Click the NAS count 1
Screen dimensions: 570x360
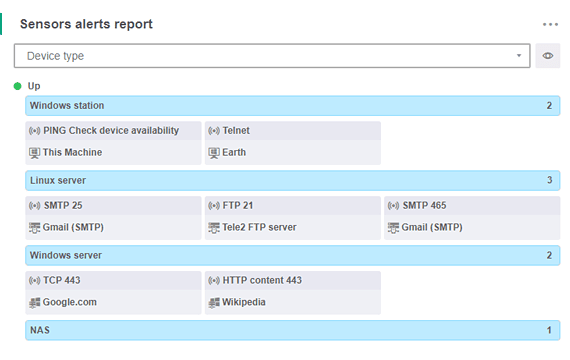[549, 330]
